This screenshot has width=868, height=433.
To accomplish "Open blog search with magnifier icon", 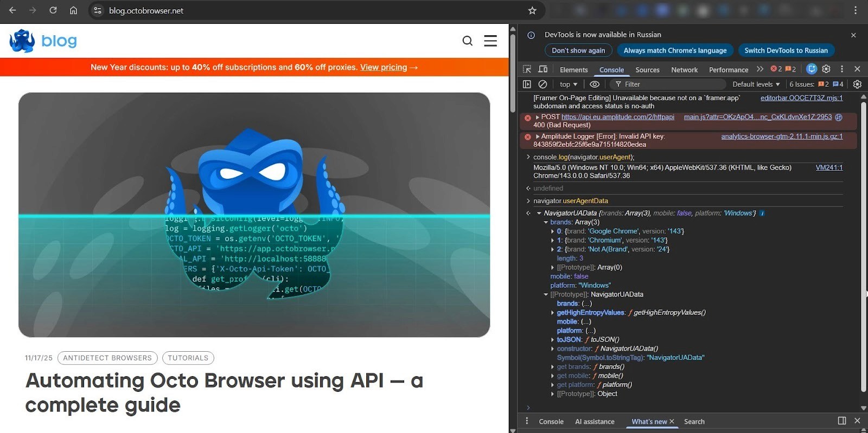I will 468,41.
